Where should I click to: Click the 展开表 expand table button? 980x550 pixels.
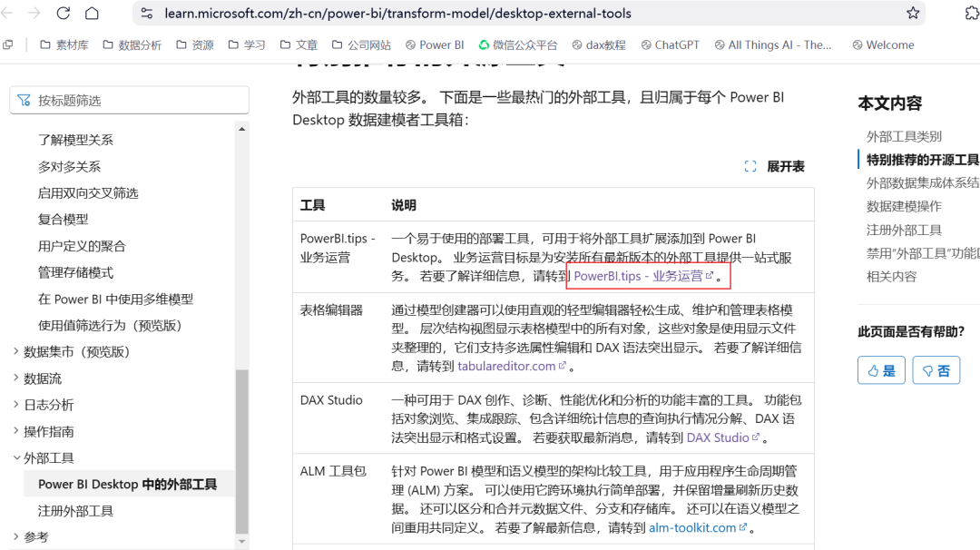(x=774, y=166)
